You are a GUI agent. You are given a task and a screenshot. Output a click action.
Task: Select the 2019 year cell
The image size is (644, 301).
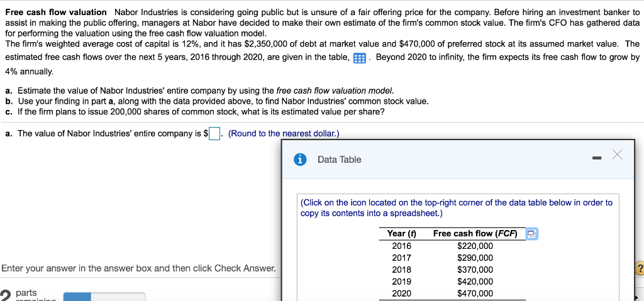click(401, 282)
